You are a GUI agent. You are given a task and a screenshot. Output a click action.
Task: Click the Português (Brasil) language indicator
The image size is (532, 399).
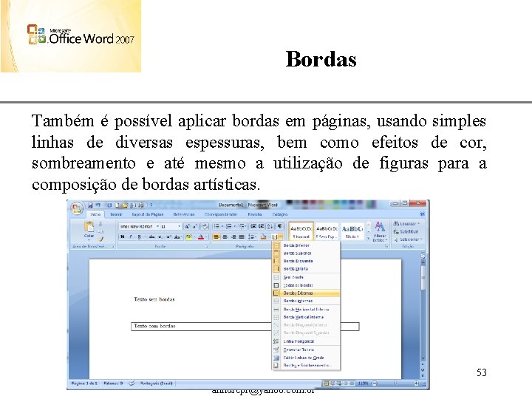point(157,383)
